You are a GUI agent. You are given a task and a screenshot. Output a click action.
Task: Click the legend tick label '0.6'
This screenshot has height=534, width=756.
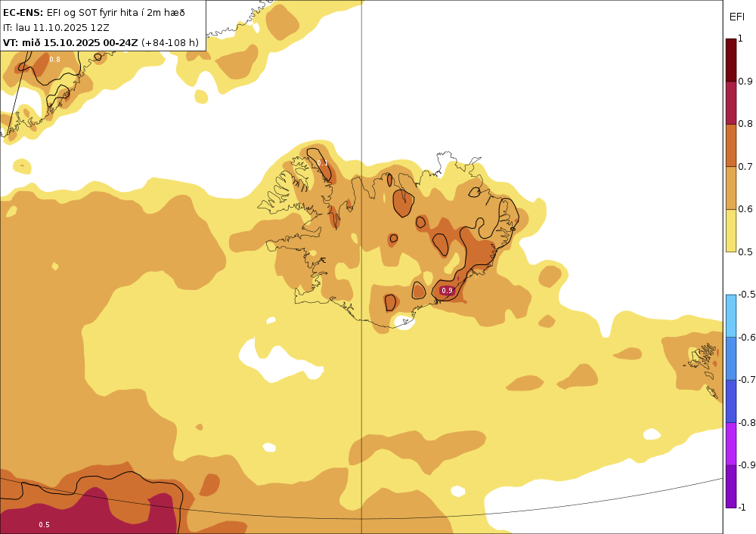(745, 209)
